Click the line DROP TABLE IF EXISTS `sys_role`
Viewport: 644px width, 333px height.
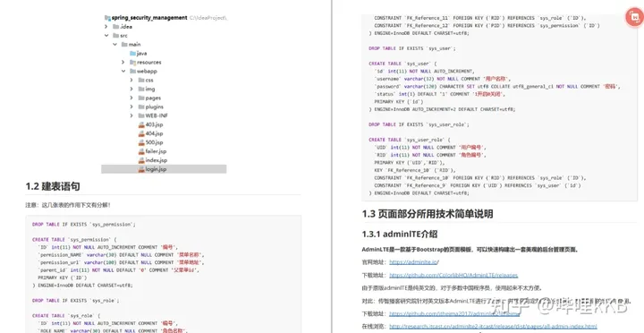coord(76,301)
